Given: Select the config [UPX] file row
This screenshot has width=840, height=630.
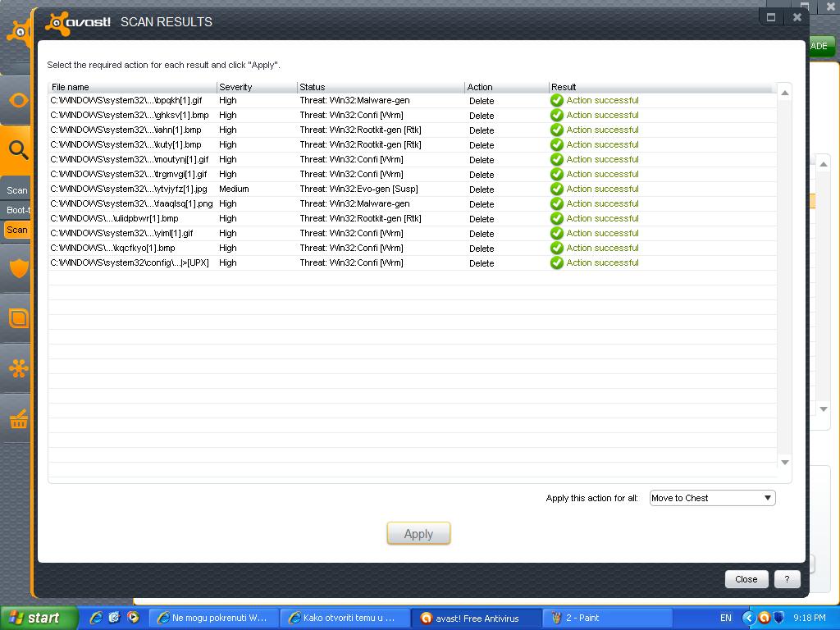Looking at the screenshot, I should point(413,262).
